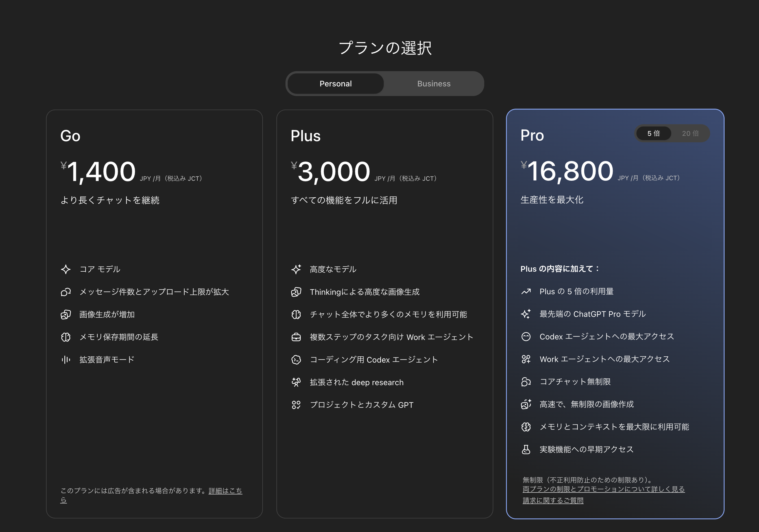Viewport: 759px width, 532px height.
Task: Click the Pro plan title
Action: click(x=532, y=135)
